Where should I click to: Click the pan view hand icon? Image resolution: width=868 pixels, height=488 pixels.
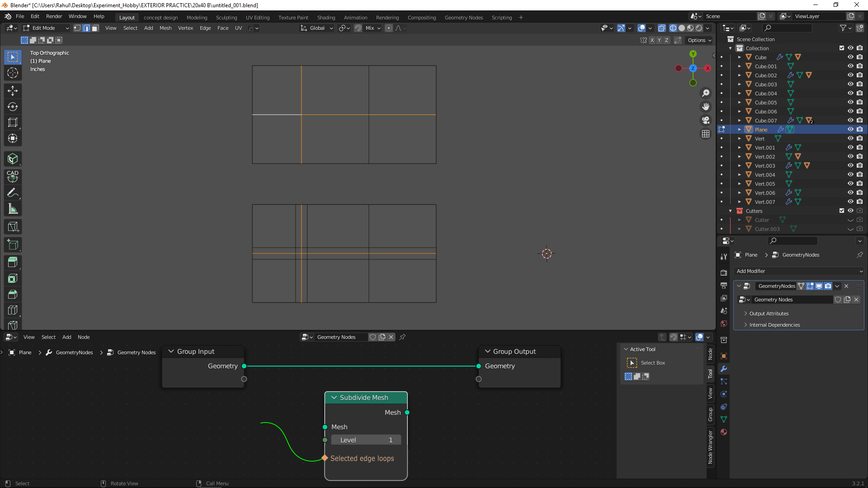pos(706,107)
